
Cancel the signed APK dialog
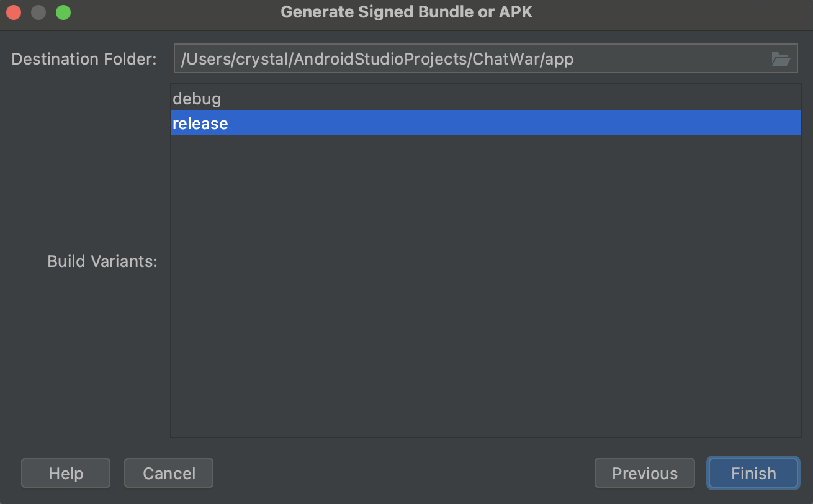click(x=169, y=474)
